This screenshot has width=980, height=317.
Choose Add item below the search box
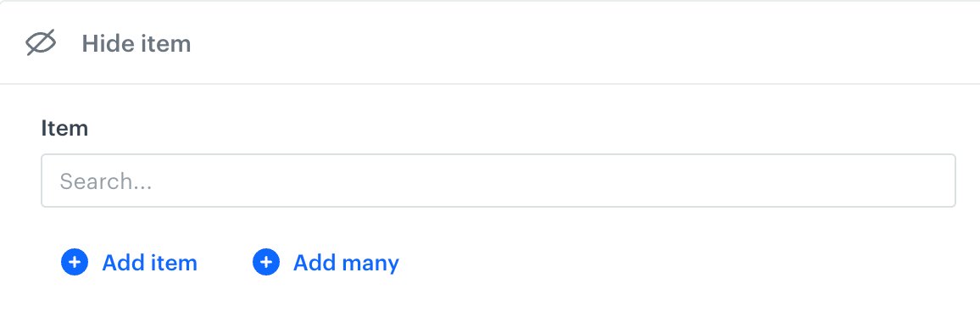tap(129, 262)
